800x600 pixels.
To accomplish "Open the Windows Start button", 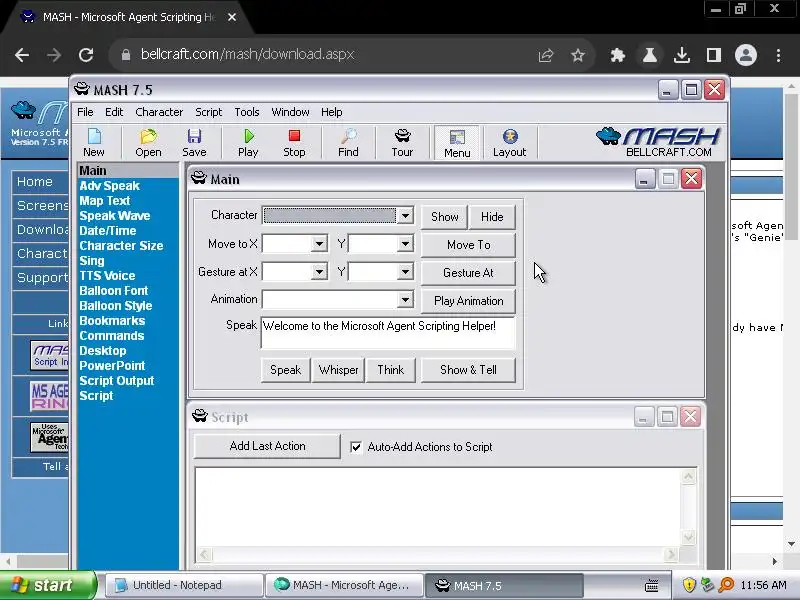I will tap(48, 585).
